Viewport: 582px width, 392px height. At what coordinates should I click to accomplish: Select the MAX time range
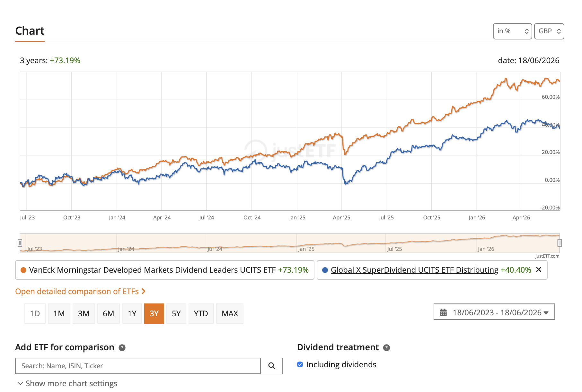pos(230,313)
